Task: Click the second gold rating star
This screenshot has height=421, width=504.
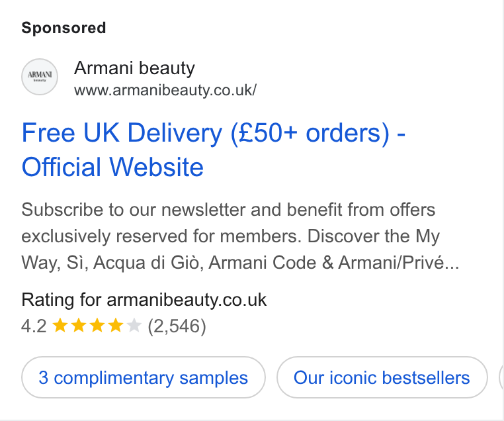Action: coord(79,326)
